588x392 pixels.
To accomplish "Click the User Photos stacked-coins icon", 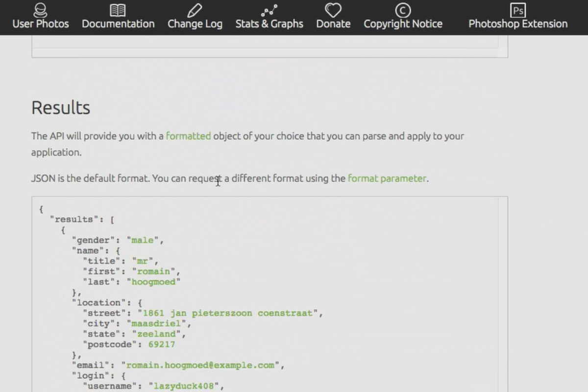I will 41,10.
